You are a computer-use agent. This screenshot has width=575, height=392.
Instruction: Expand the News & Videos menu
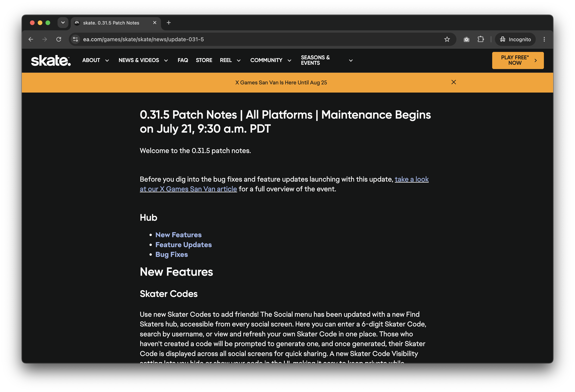(x=143, y=60)
